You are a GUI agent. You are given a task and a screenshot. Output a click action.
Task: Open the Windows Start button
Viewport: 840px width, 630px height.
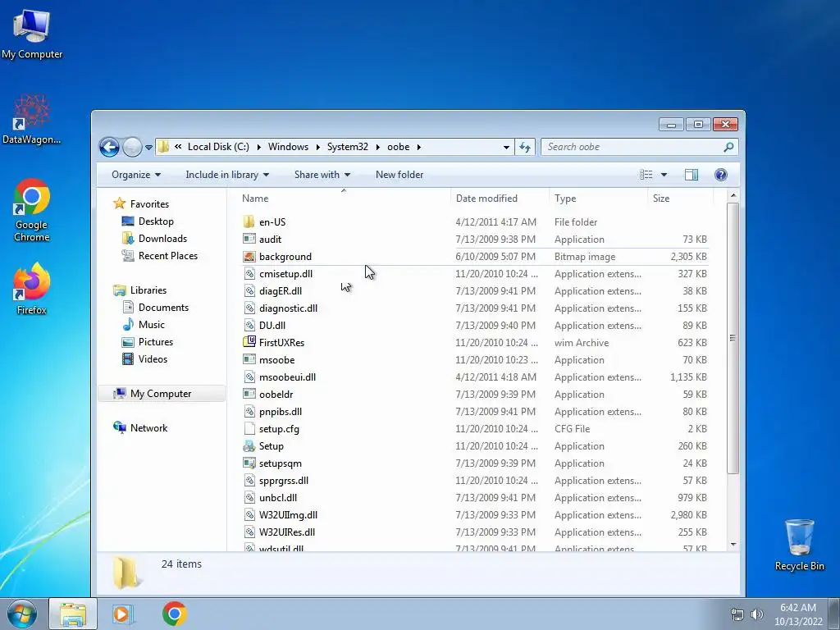pyautogui.click(x=21, y=614)
